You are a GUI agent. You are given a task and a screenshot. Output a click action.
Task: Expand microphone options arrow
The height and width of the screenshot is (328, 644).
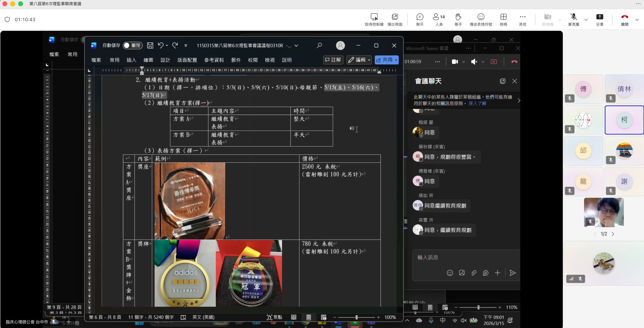pos(586,20)
